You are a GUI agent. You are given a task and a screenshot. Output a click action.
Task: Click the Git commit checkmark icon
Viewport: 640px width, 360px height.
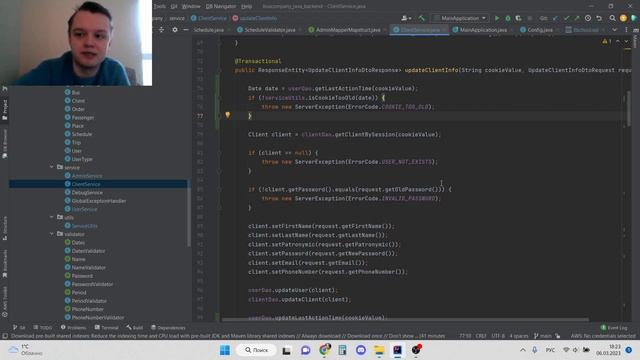pyautogui.click(x=566, y=18)
